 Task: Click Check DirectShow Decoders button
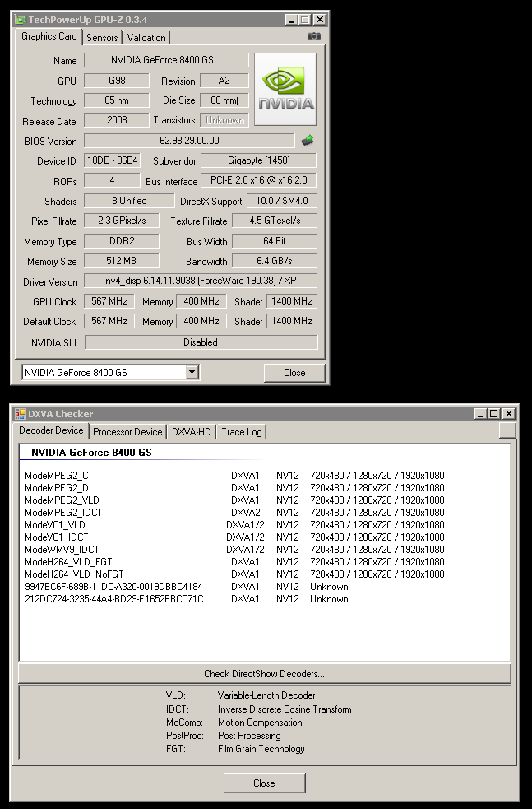pos(265,674)
